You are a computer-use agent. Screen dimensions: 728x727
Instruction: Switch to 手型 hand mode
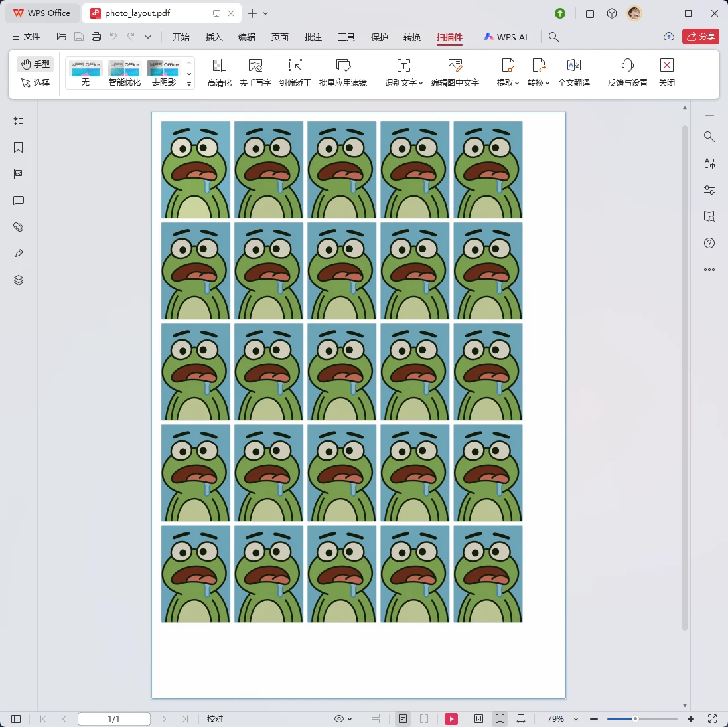tap(35, 64)
